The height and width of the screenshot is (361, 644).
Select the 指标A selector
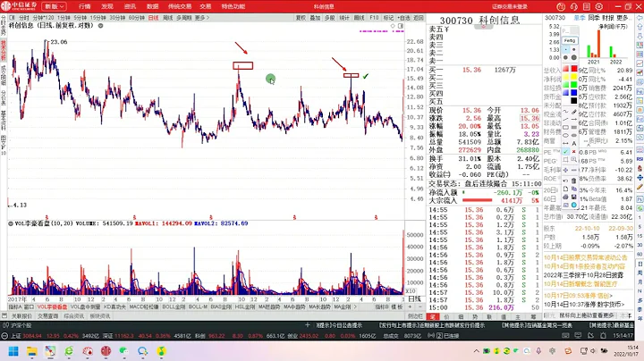pyautogui.click(x=15, y=306)
